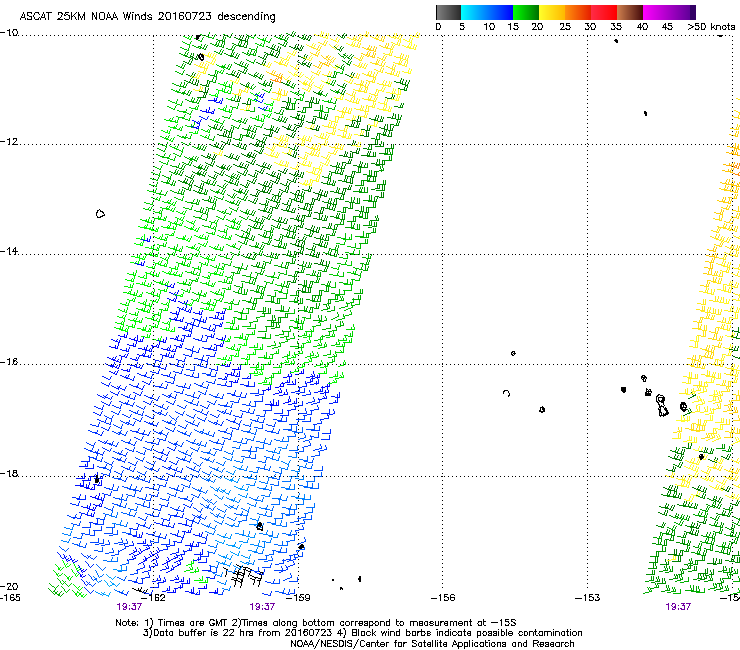The width and height of the screenshot is (740, 650).
Task: Click the purple 19:37 time near -159
Action: [262, 607]
